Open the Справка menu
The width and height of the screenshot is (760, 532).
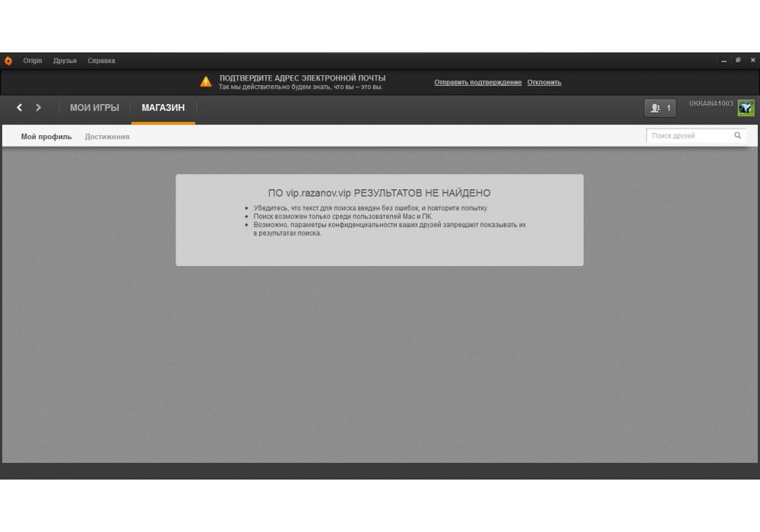[x=101, y=61]
